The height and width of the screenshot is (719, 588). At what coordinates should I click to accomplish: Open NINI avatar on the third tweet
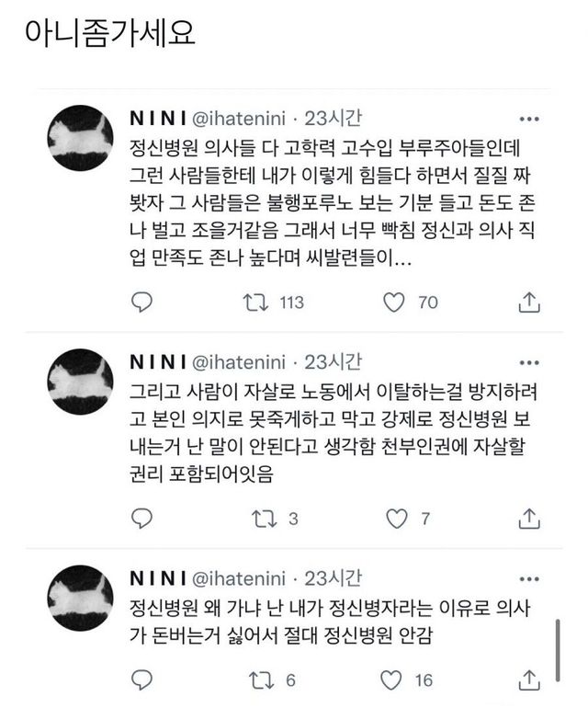point(80,598)
